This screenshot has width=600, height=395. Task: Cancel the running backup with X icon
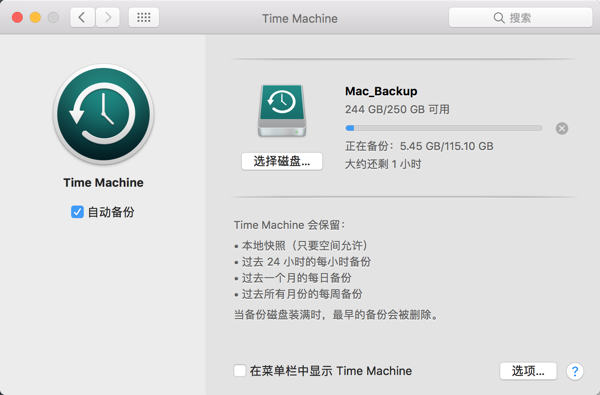[562, 128]
